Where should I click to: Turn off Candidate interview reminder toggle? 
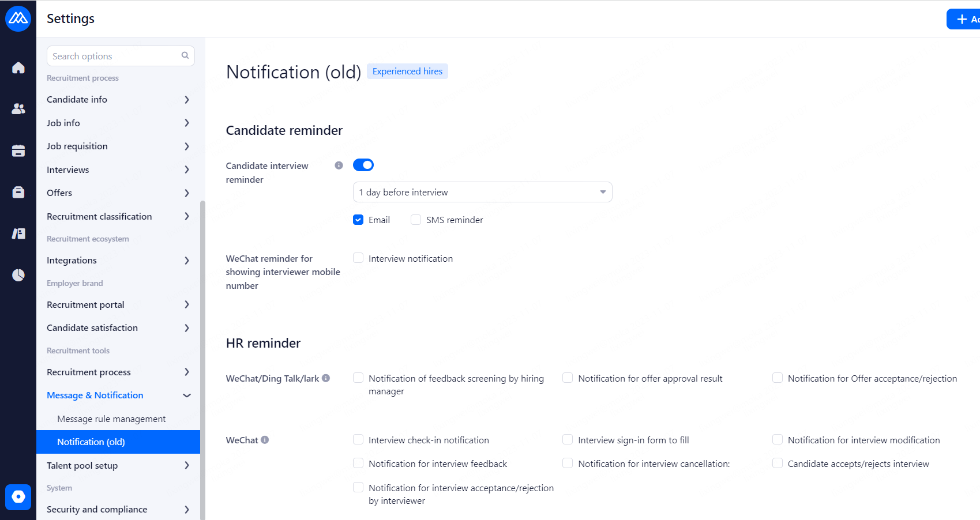point(363,165)
